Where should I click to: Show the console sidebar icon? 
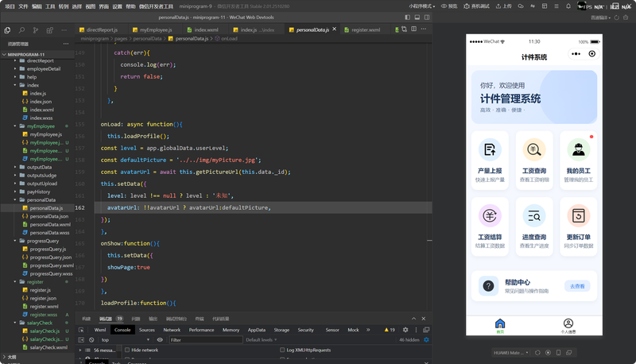tap(81, 340)
